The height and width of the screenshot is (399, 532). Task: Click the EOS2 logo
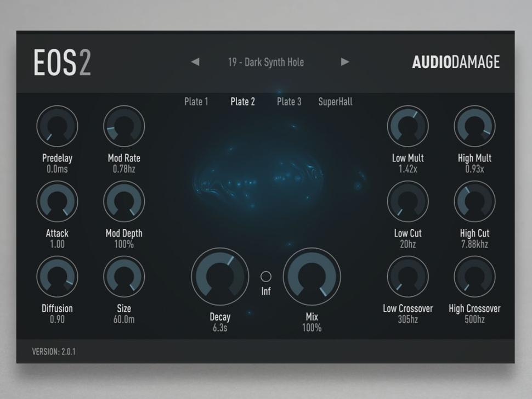[x=63, y=63]
